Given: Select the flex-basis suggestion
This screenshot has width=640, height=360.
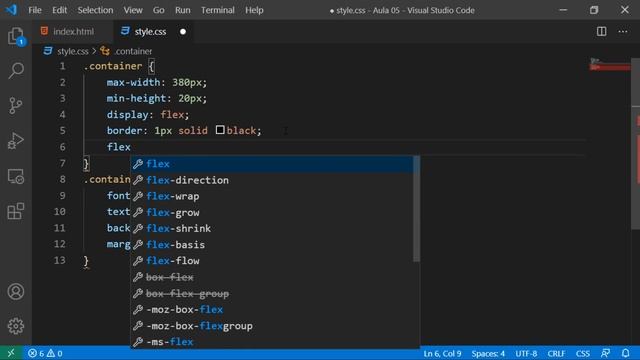Looking at the screenshot, I should 272,245.
